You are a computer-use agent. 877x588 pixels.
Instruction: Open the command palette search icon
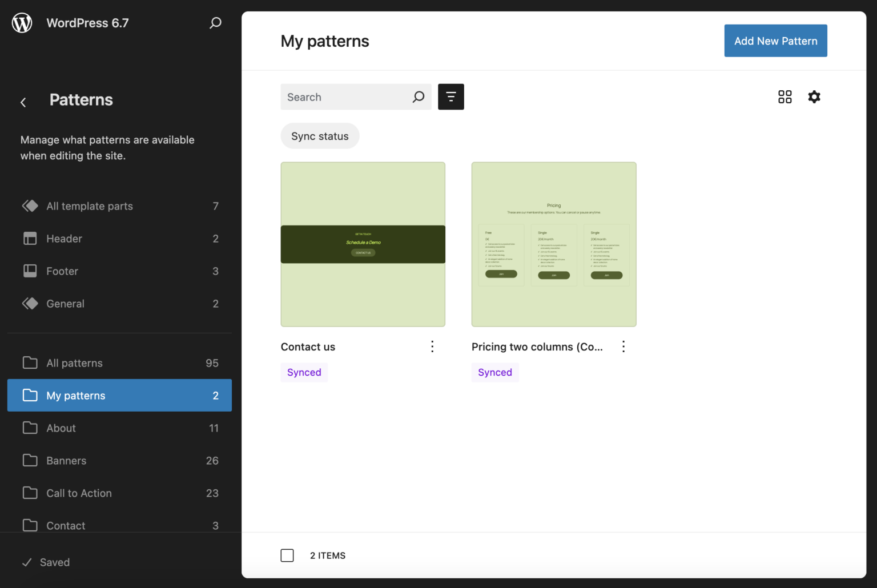215,23
